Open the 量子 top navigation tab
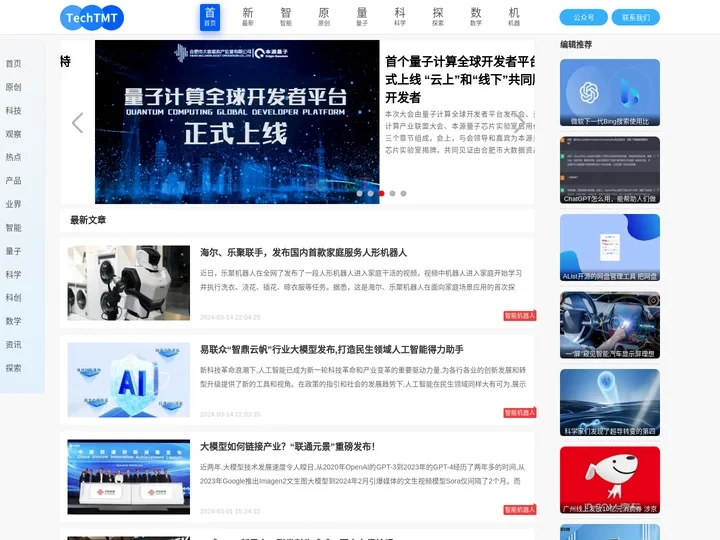Viewport: 720px width, 540px height. pos(362,17)
